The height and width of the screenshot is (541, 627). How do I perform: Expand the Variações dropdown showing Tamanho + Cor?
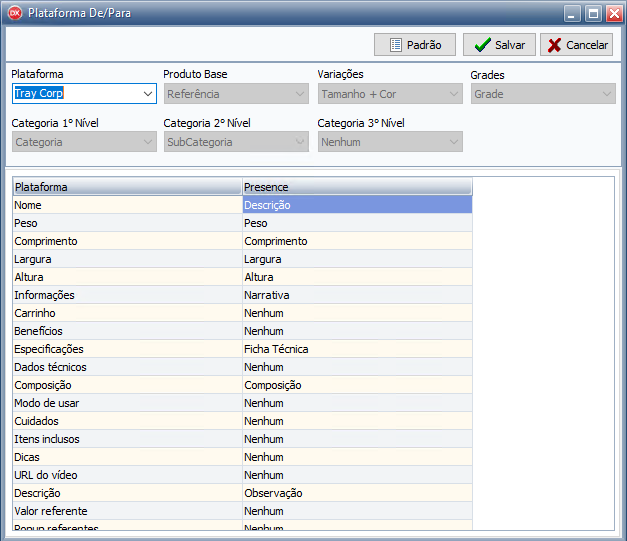click(x=390, y=94)
